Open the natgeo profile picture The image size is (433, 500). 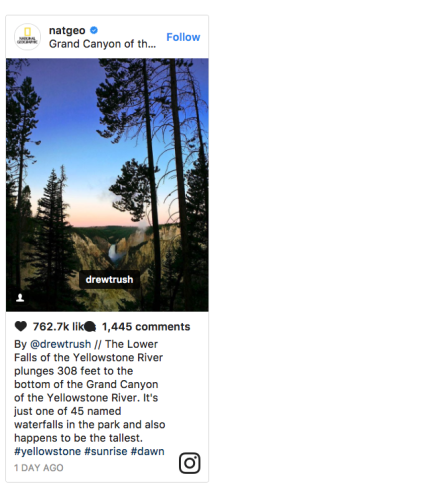coord(27,37)
